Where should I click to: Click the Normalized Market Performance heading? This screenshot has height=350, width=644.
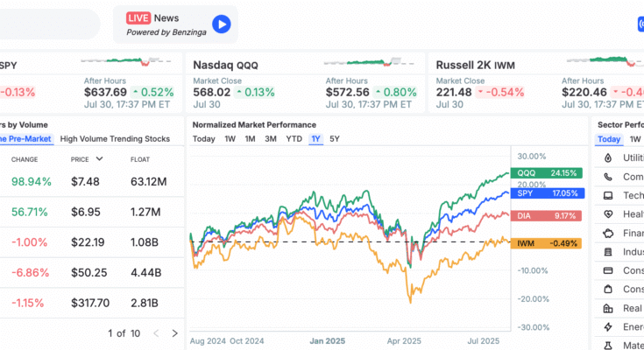coord(254,125)
